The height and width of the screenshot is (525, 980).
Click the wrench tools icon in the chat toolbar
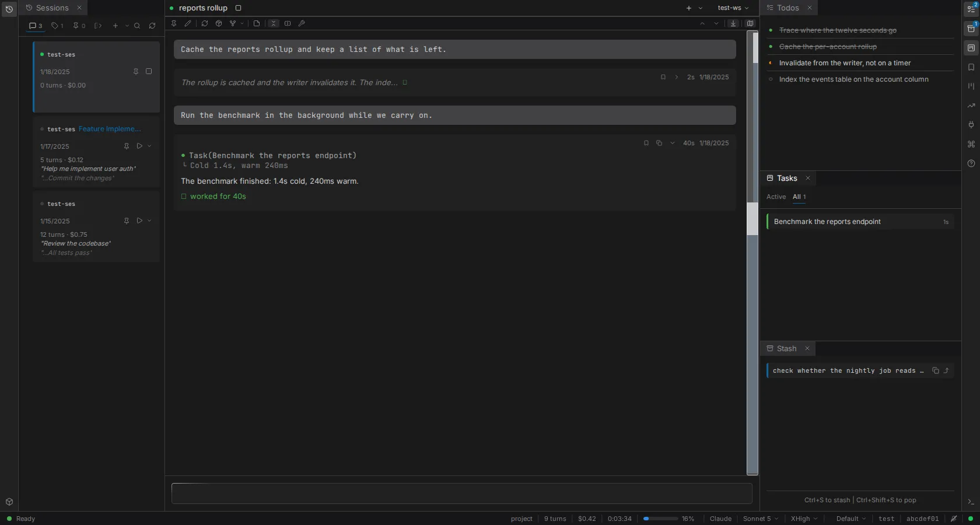click(x=302, y=23)
